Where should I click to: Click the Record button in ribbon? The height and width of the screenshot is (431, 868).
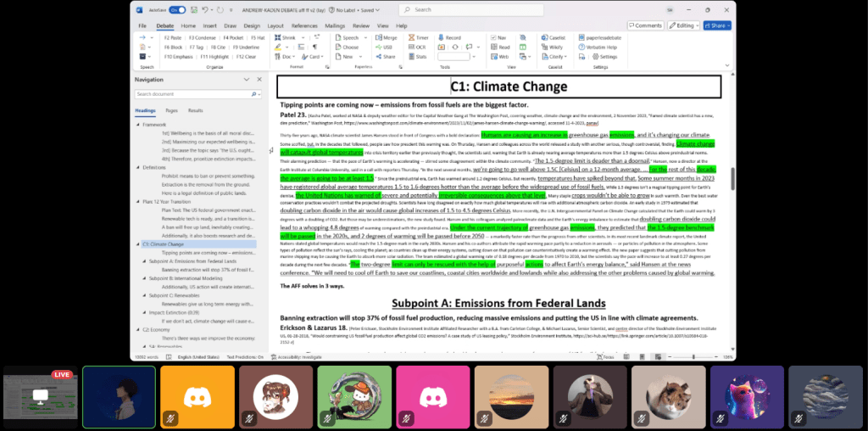(451, 38)
